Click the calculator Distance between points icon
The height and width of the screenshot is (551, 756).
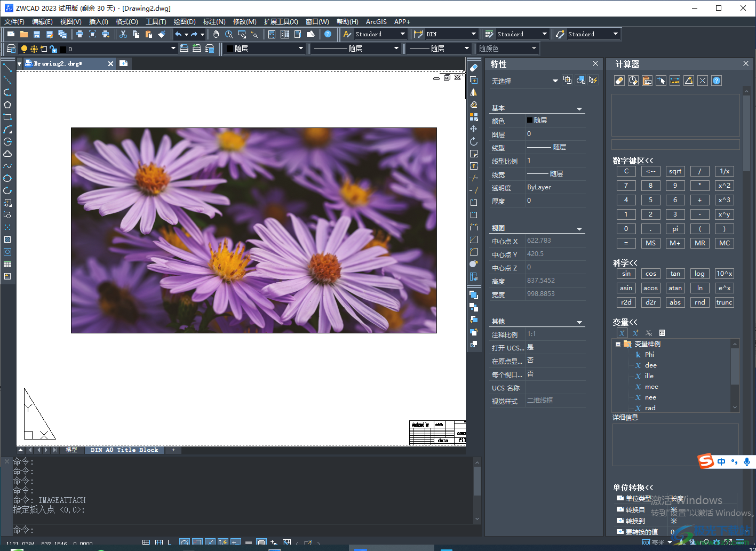click(675, 81)
